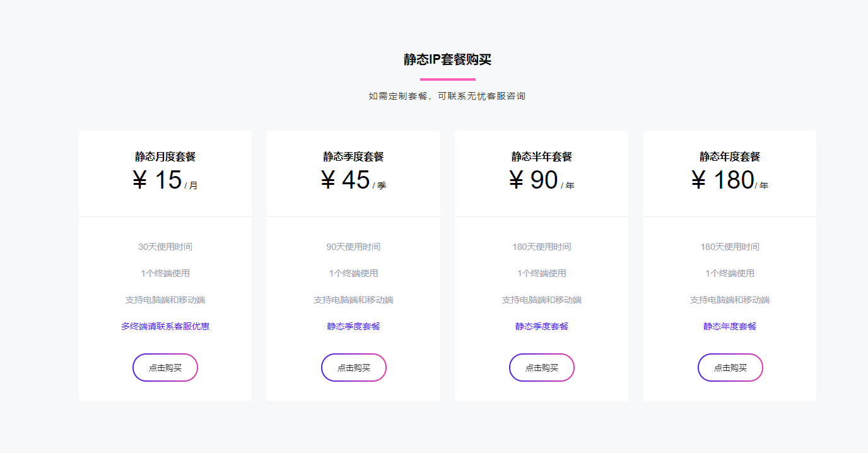This screenshot has width=868, height=453.
Task: Click the 静态IP套餐购买 page title
Action: tap(447, 60)
